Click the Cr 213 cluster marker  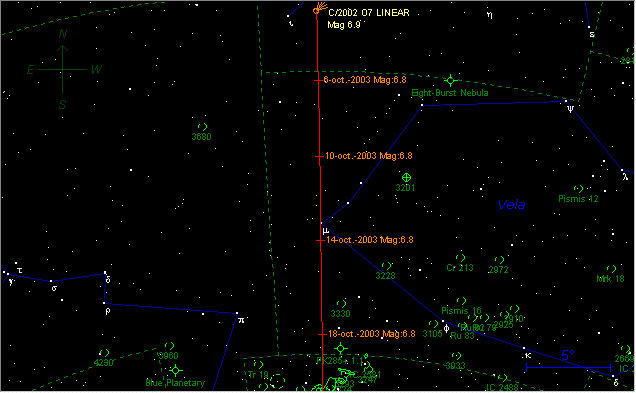460,258
